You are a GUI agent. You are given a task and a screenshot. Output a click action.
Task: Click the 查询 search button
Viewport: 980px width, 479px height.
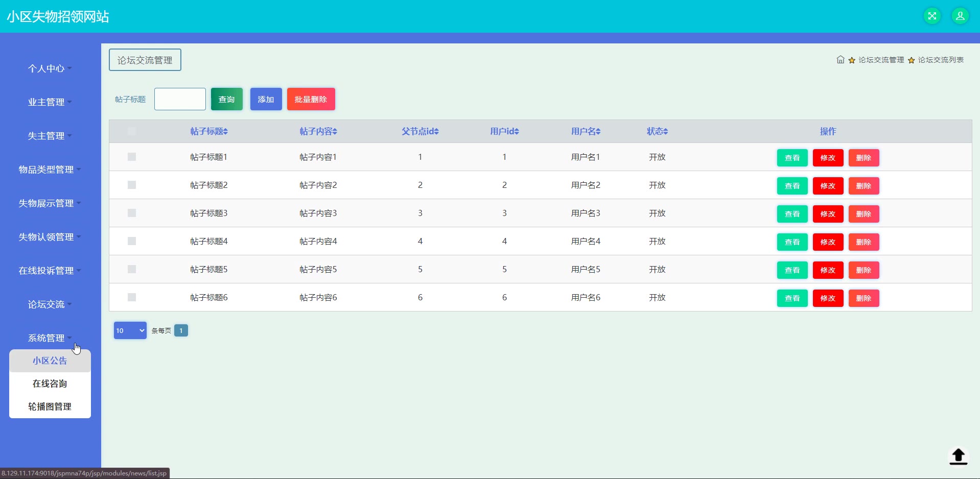(227, 99)
